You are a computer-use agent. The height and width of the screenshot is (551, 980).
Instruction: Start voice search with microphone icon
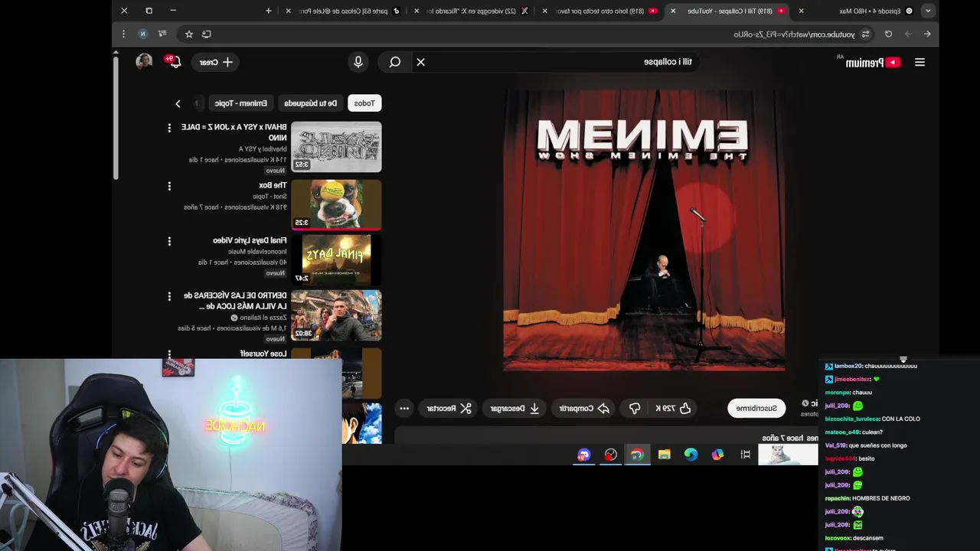tap(358, 62)
